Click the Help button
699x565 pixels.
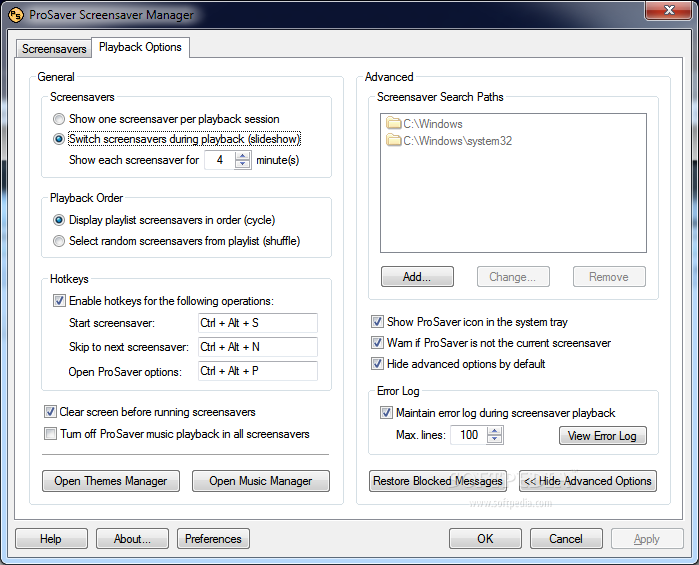pyautogui.click(x=51, y=539)
